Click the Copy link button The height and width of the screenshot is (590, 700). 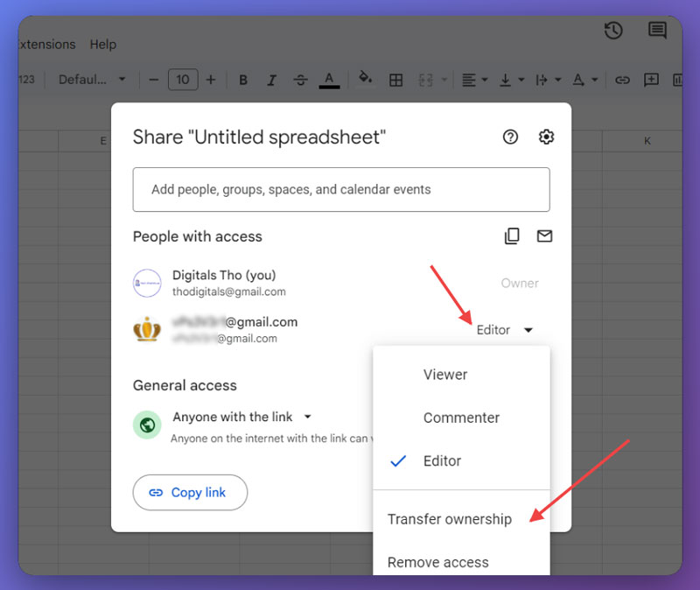(x=190, y=492)
